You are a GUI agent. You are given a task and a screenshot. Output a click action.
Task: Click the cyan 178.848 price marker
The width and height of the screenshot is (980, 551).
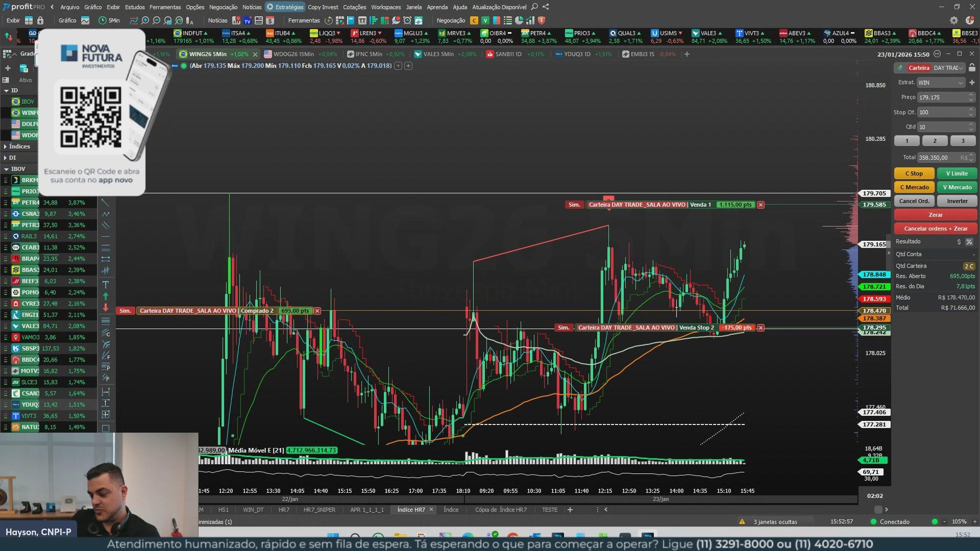point(874,274)
